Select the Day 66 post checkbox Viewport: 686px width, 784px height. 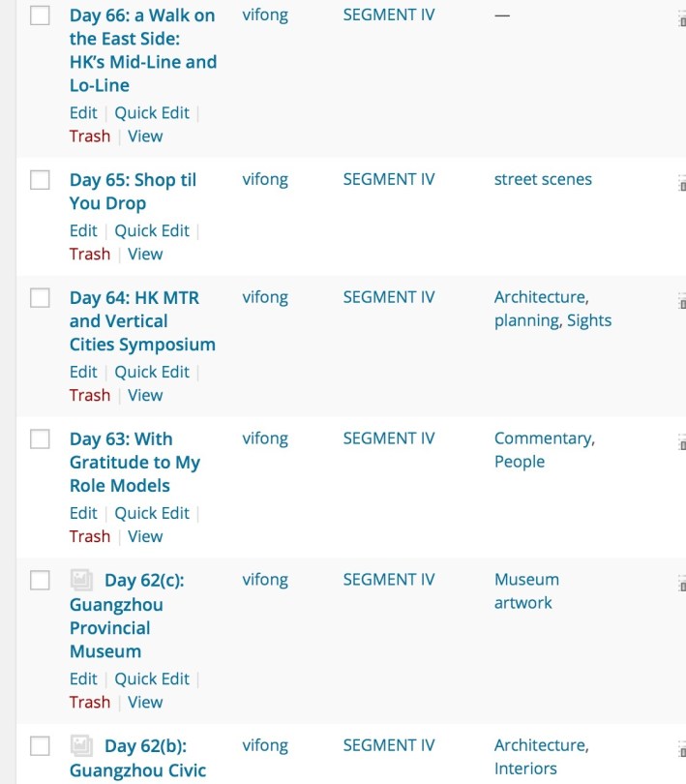click(x=40, y=16)
